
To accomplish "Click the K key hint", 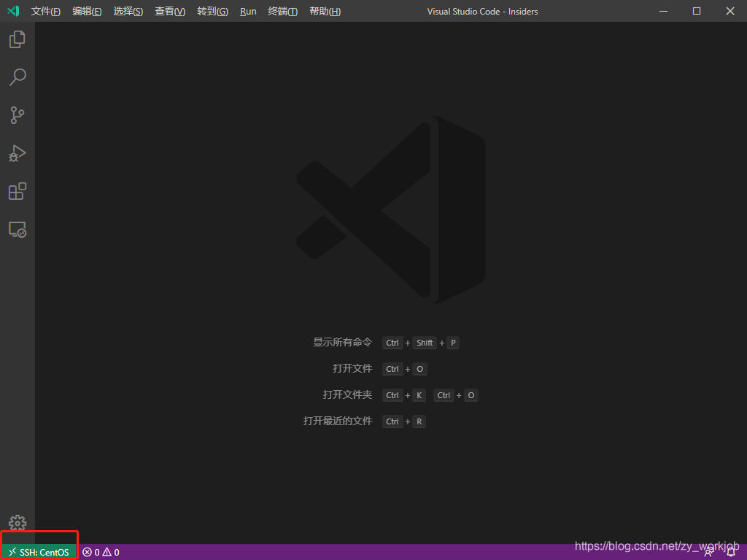I will (x=419, y=395).
